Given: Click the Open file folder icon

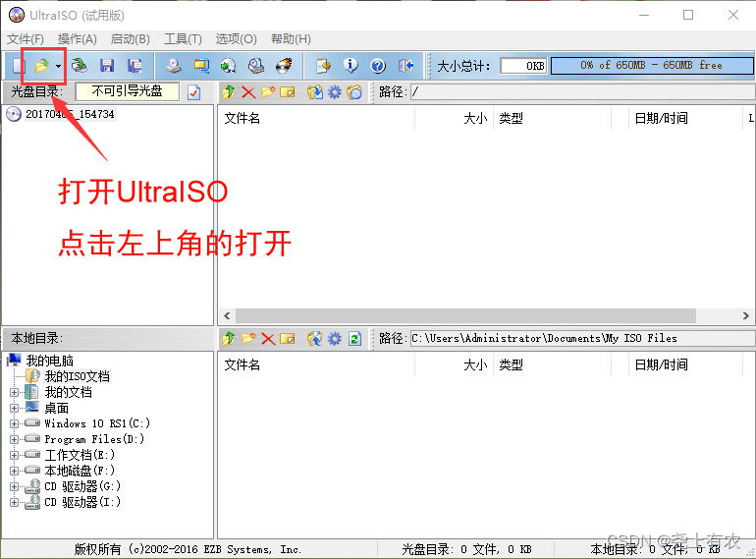Looking at the screenshot, I should tap(42, 65).
